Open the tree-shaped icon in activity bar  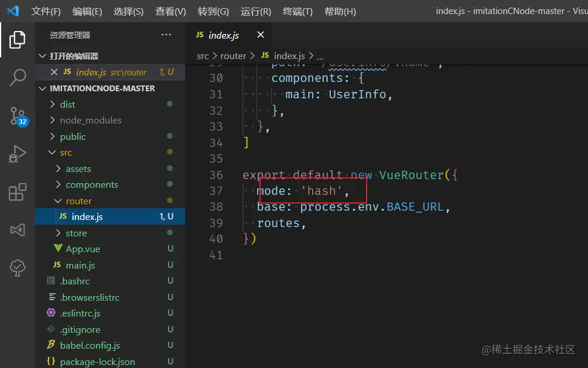(17, 268)
